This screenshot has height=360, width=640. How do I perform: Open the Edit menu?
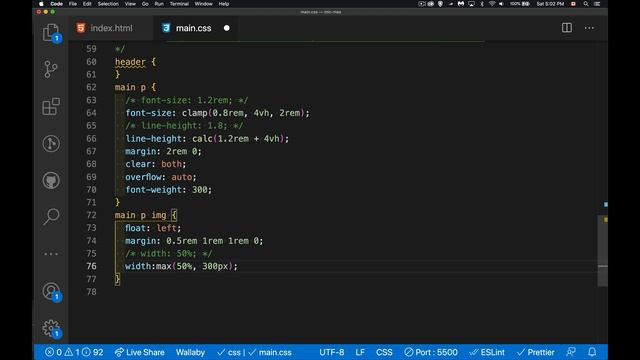(87, 4)
